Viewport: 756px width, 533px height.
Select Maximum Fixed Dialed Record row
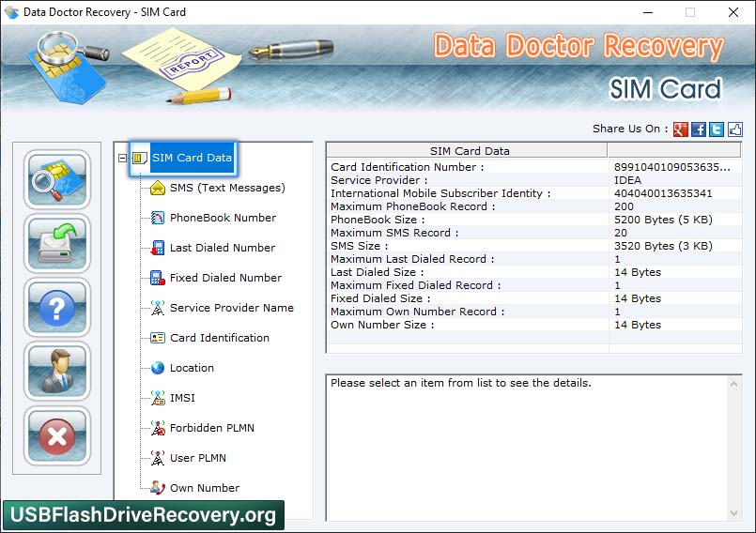(x=533, y=285)
